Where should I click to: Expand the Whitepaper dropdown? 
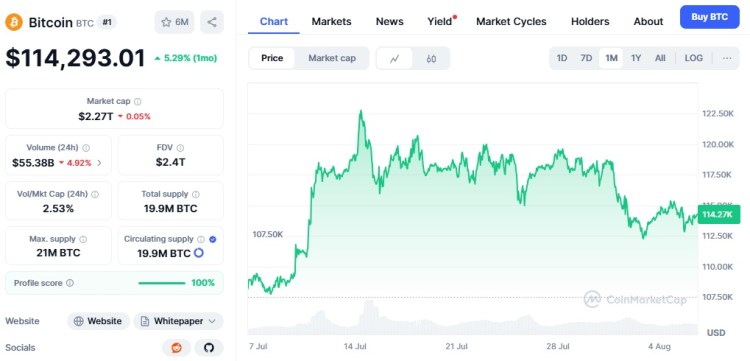point(178,321)
